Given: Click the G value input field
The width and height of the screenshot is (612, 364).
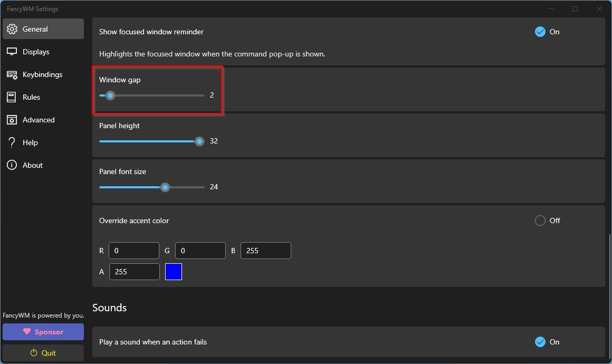Looking at the screenshot, I should tap(200, 250).
